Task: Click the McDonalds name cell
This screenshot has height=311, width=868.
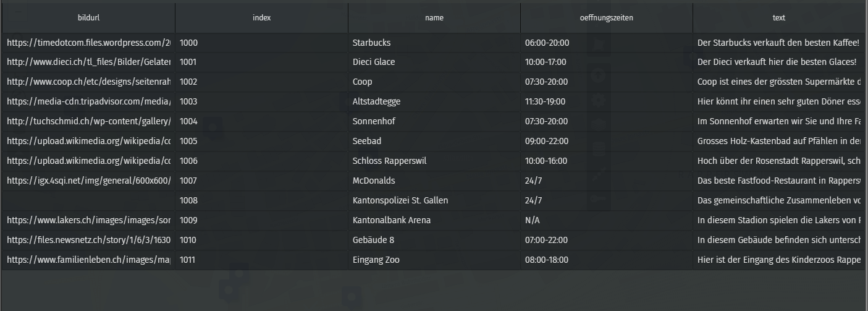Action: click(x=373, y=181)
